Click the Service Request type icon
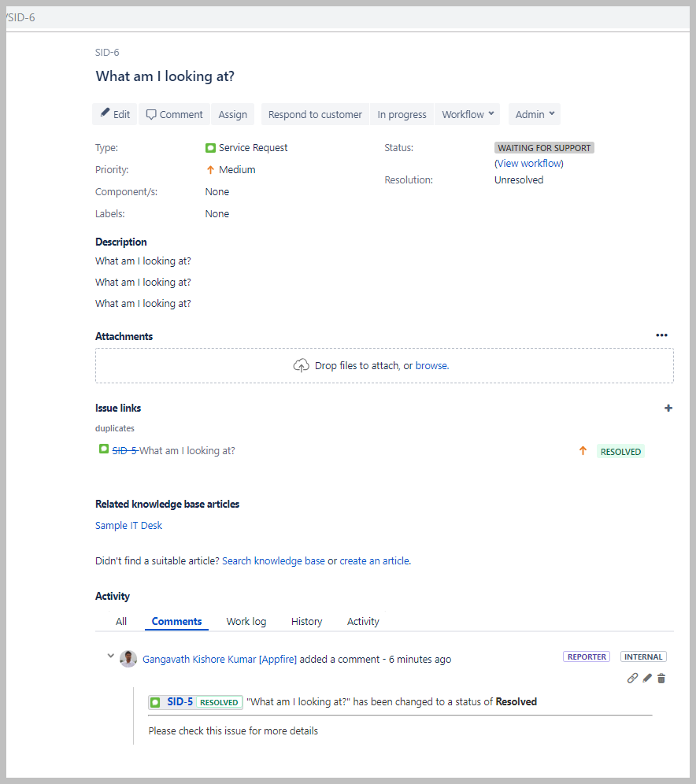Image resolution: width=696 pixels, height=784 pixels. click(210, 148)
